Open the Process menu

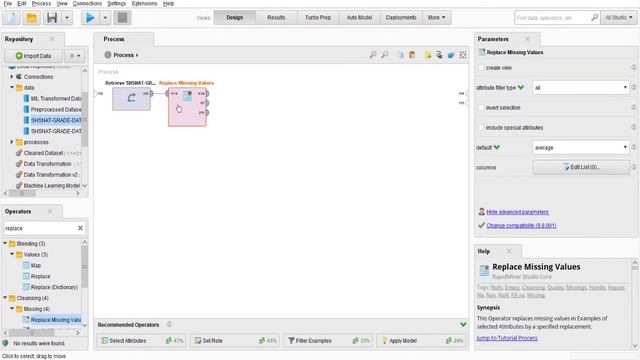[x=41, y=3]
